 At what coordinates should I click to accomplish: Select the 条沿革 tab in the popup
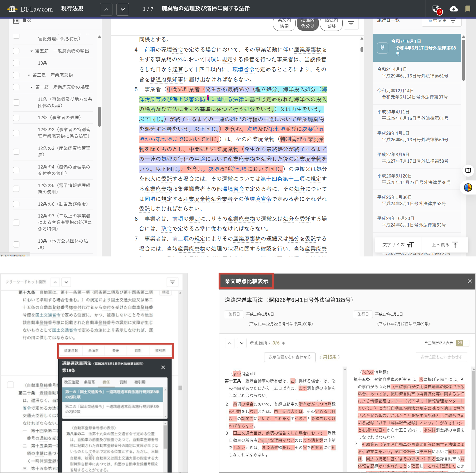pos(89,382)
